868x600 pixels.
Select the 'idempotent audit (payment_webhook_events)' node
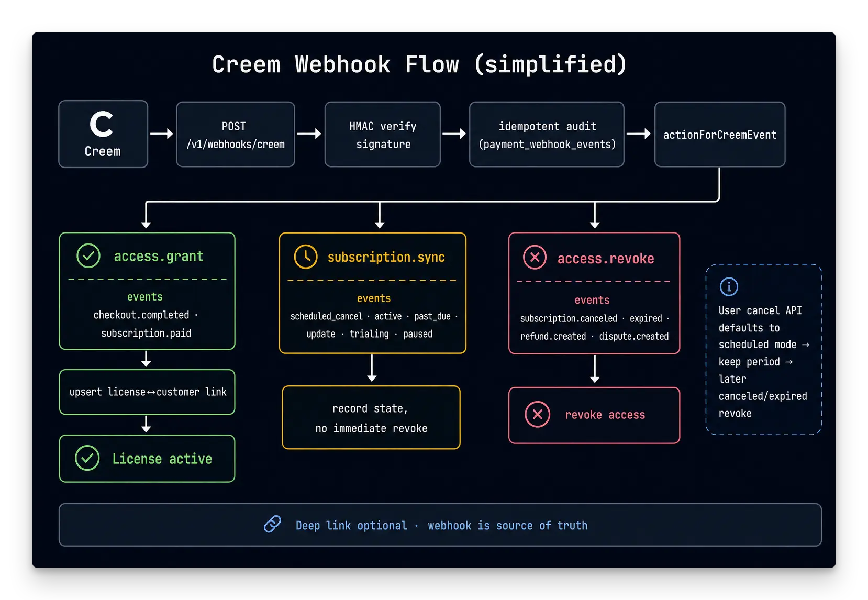point(547,135)
